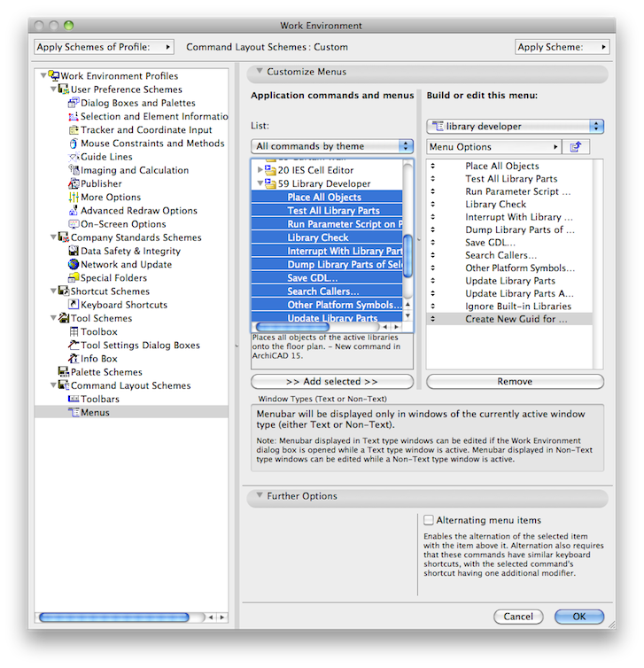This screenshot has height=668, width=644.
Task: Click the tree panel horizontal scrollbar thumb
Action: (x=114, y=617)
